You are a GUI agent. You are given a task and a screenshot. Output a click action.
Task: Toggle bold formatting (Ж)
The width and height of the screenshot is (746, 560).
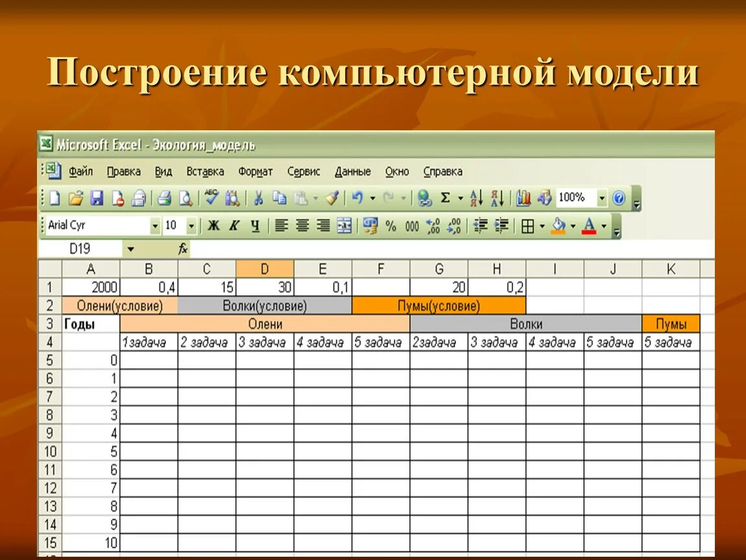tap(213, 226)
